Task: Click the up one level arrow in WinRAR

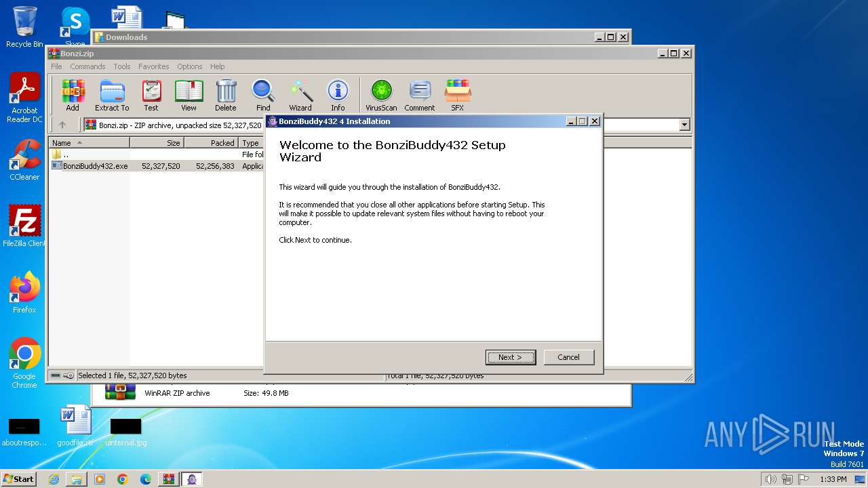Action: pos(62,125)
